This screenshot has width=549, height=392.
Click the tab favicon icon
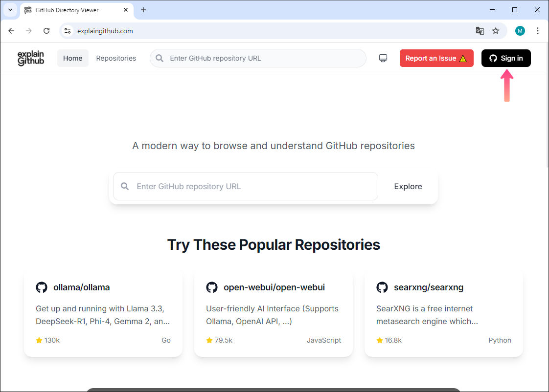28,10
